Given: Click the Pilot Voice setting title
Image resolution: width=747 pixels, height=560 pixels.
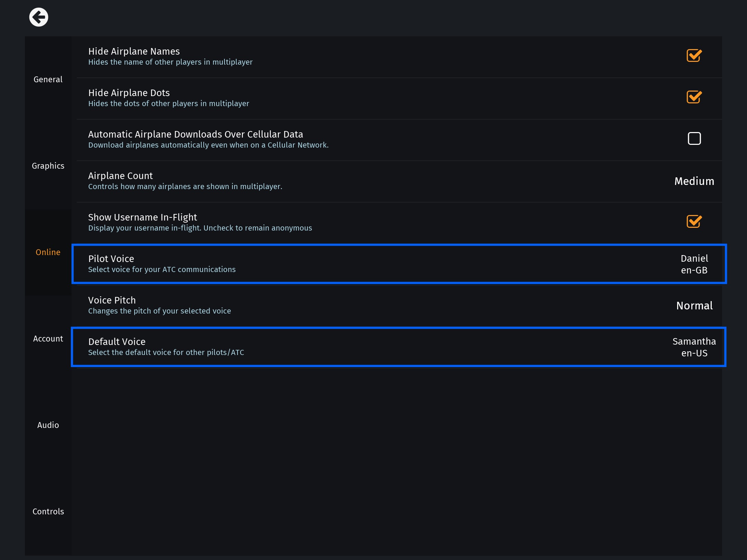Looking at the screenshot, I should (111, 259).
